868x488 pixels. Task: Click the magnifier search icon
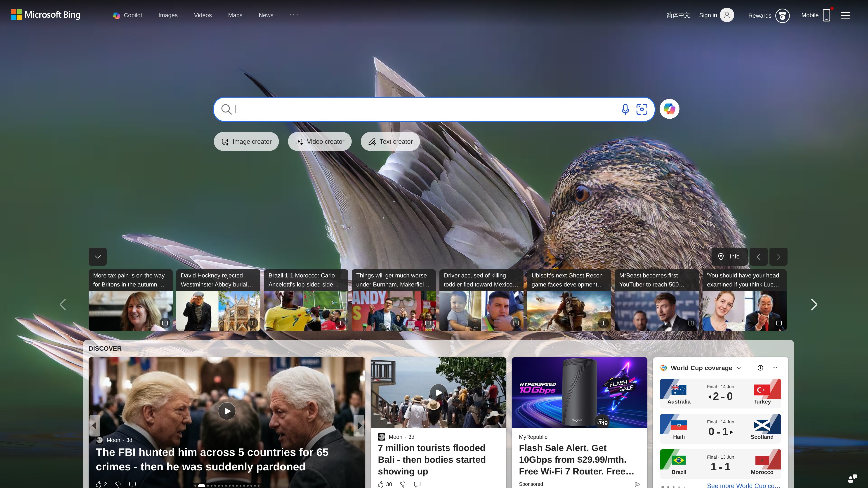tap(226, 109)
